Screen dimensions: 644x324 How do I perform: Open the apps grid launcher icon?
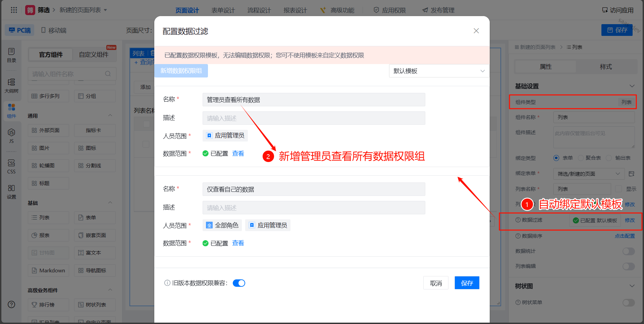tap(14, 10)
